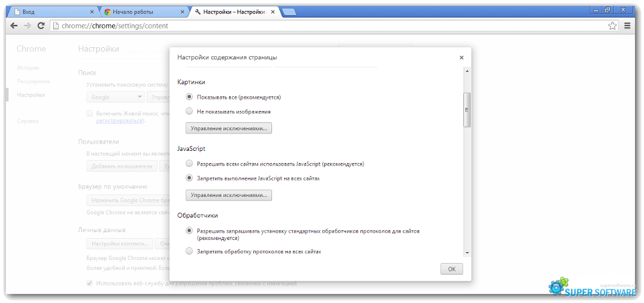Click the dialog scrollbar up arrow
The height and width of the screenshot is (303, 644).
pyautogui.click(x=467, y=72)
